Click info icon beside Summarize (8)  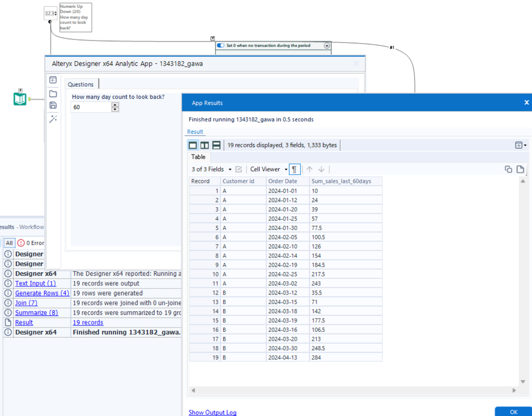tap(8, 313)
